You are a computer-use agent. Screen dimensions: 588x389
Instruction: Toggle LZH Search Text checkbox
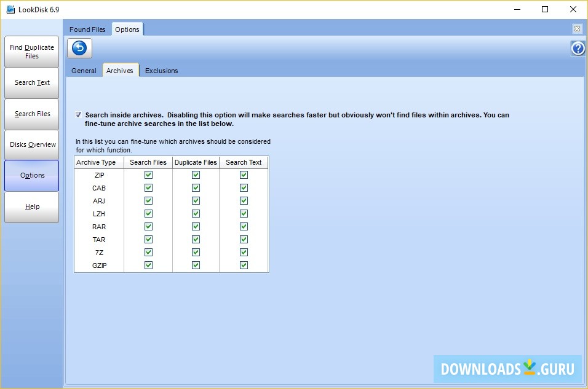coord(244,214)
